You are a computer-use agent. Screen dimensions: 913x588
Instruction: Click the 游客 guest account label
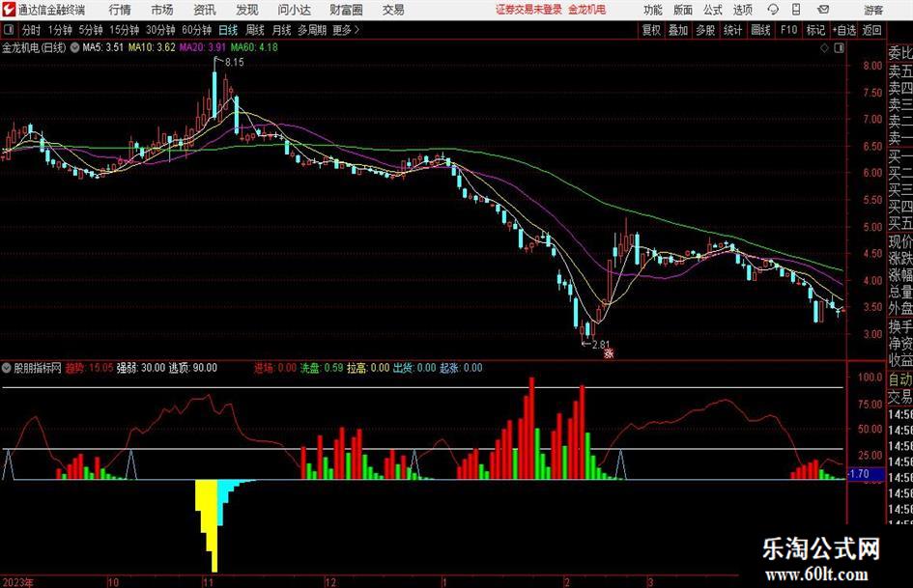pos(873,10)
